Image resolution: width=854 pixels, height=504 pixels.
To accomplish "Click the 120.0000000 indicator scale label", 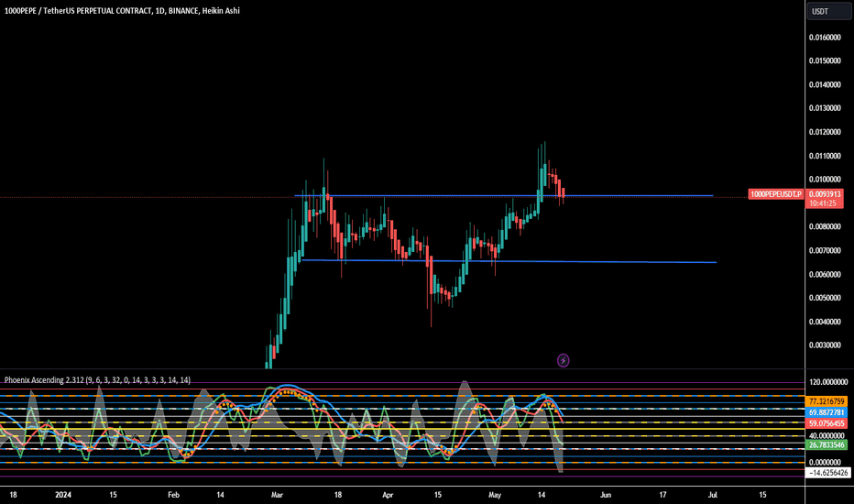I will click(827, 382).
